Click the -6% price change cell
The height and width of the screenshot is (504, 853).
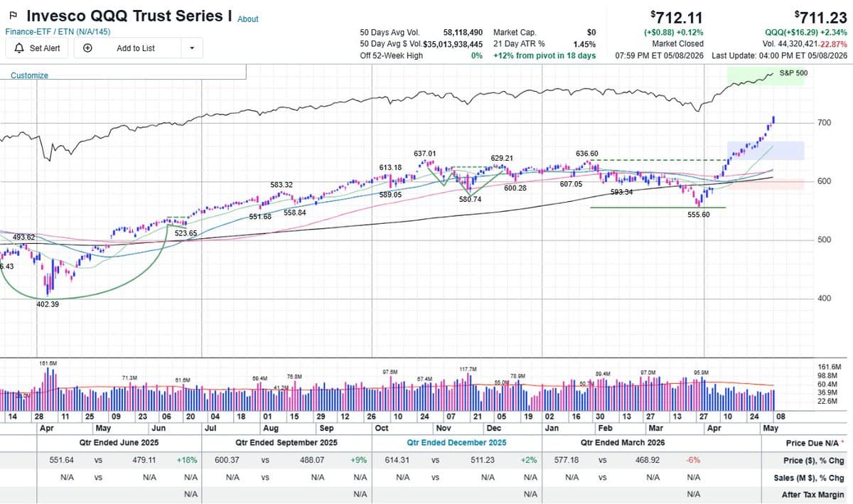click(694, 461)
